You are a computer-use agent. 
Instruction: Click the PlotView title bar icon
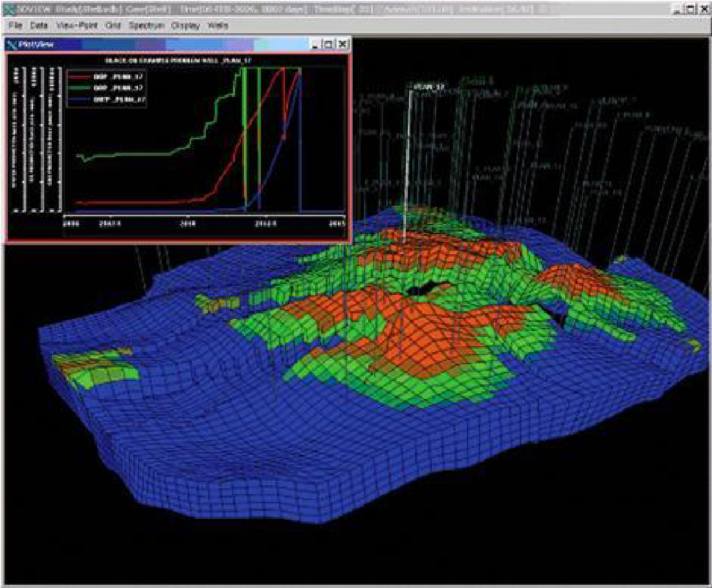(x=12, y=45)
